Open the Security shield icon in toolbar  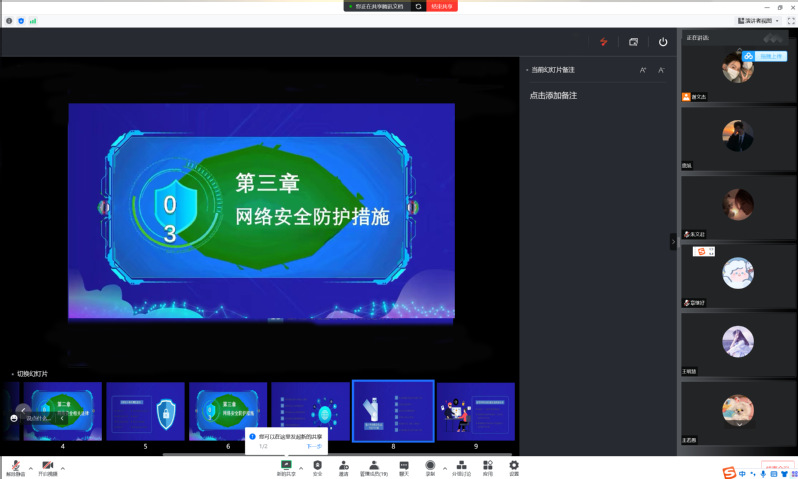[317, 466]
